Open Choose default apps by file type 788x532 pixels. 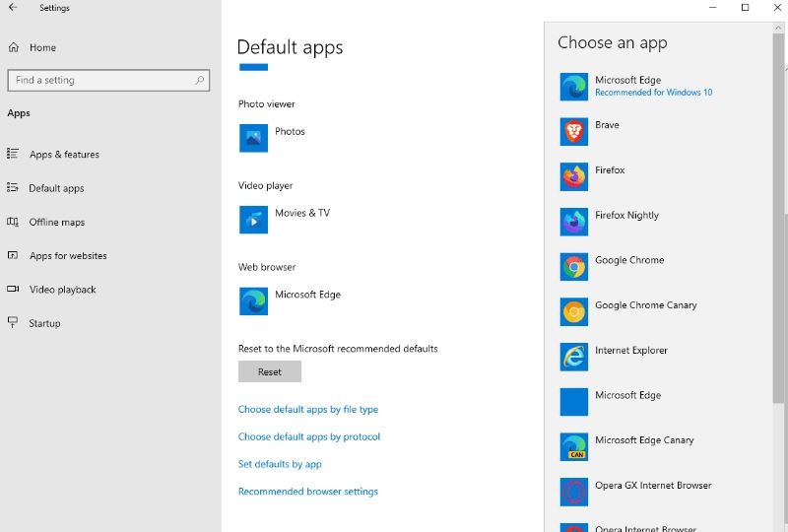coord(308,409)
